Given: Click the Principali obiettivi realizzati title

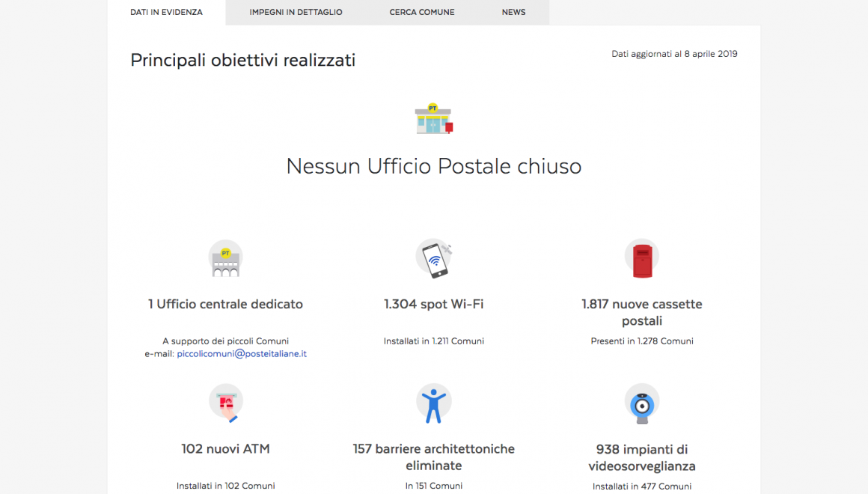Looking at the screenshot, I should tap(242, 60).
